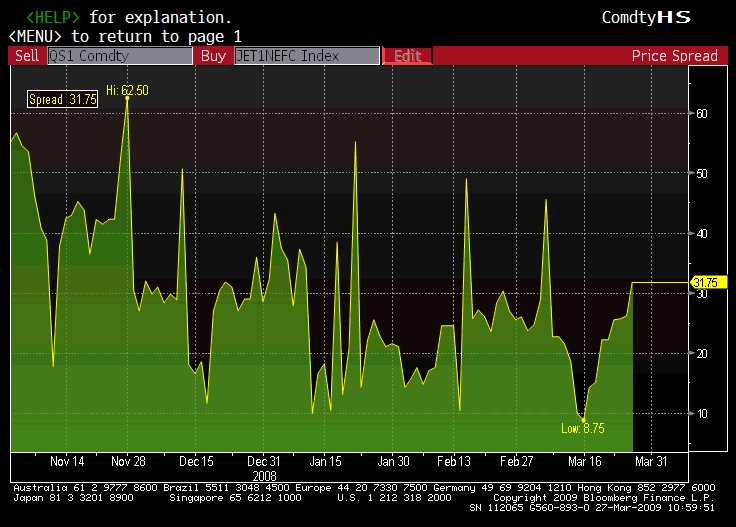The image size is (736, 527).
Task: Click the Hong Kong 852 2977 6000 contact
Action: pyautogui.click(x=646, y=488)
